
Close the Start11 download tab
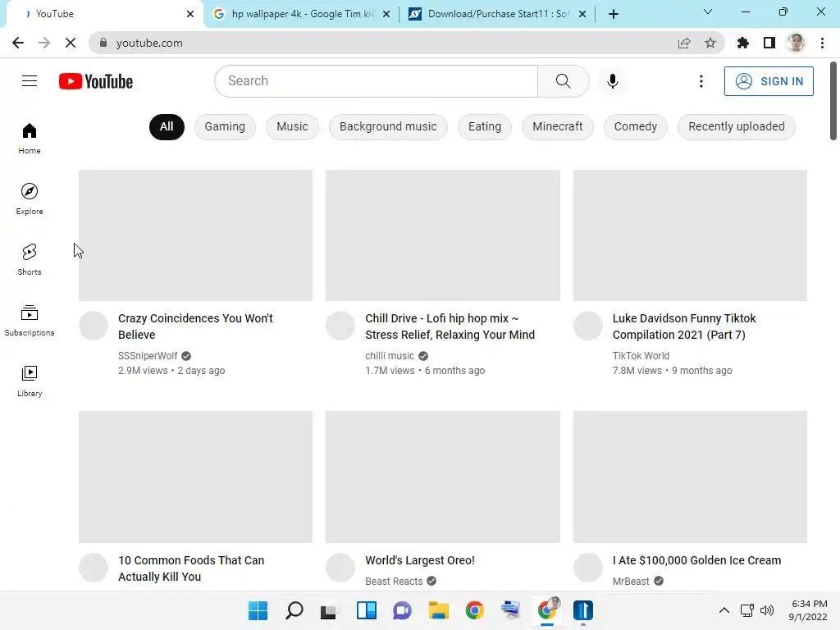pyautogui.click(x=582, y=14)
